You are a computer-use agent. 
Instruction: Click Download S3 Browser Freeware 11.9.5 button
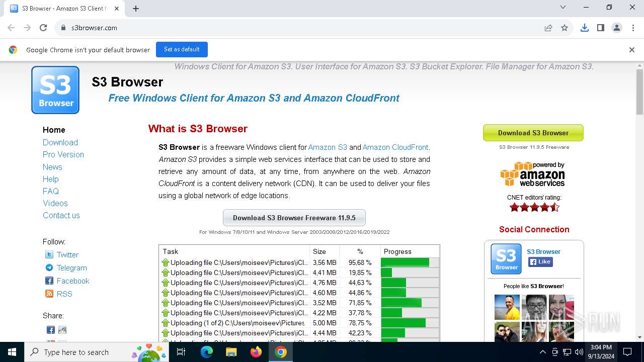click(x=294, y=218)
